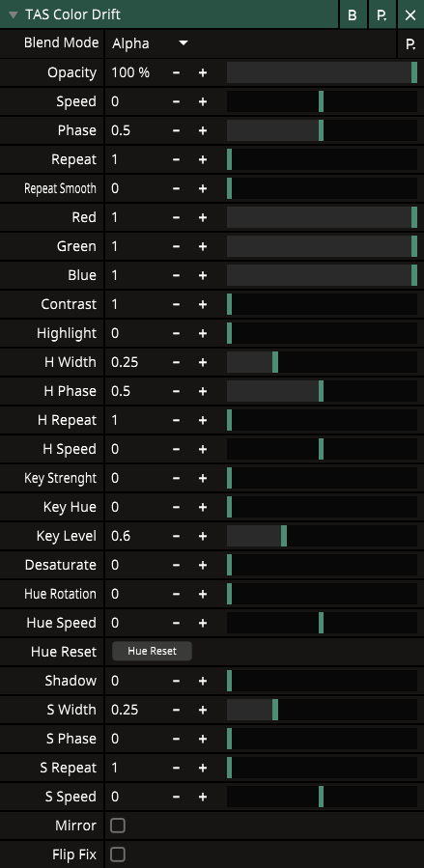Decrease Speed with the minus icon
The image size is (424, 868).
[176, 101]
